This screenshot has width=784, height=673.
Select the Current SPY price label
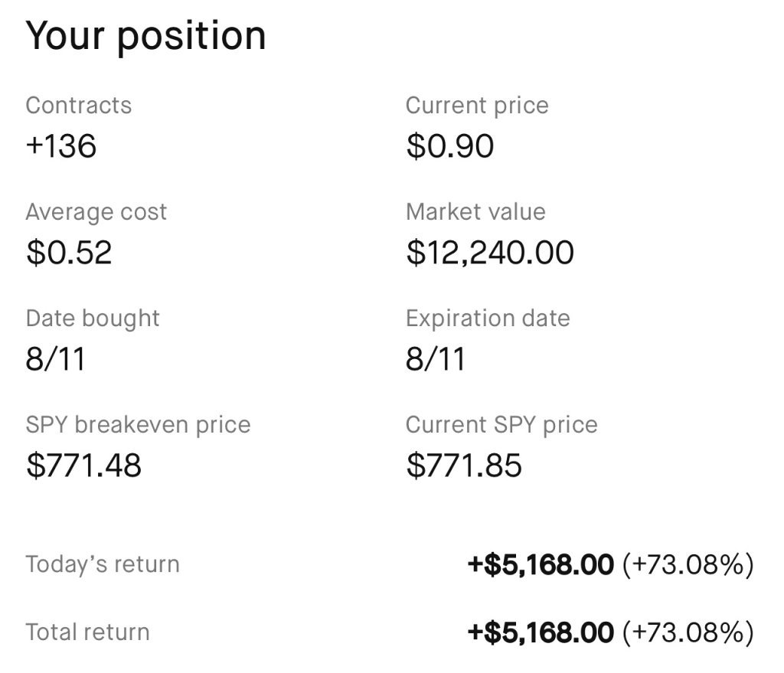tap(501, 426)
